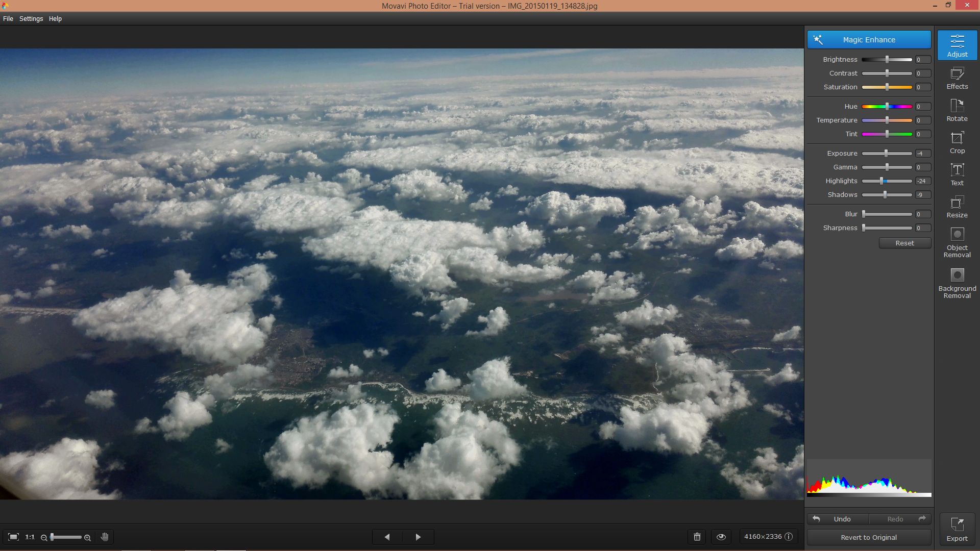Select the Crop tool
The width and height of the screenshot is (980, 551).
click(x=957, y=142)
